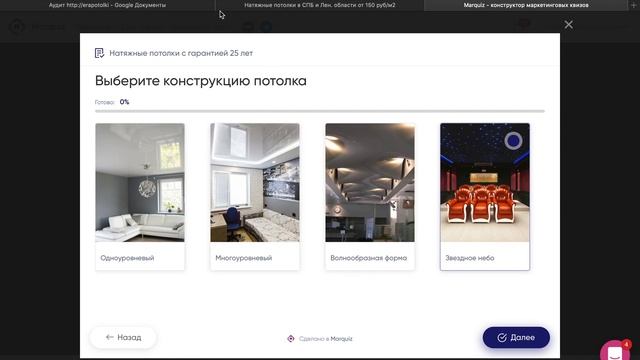Choose the Звездное небо ceiling photo

(485, 182)
